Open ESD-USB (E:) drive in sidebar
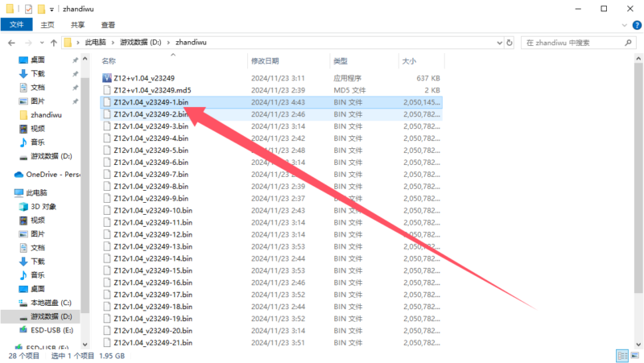Screen dimensions: 644x363 tap(52, 330)
